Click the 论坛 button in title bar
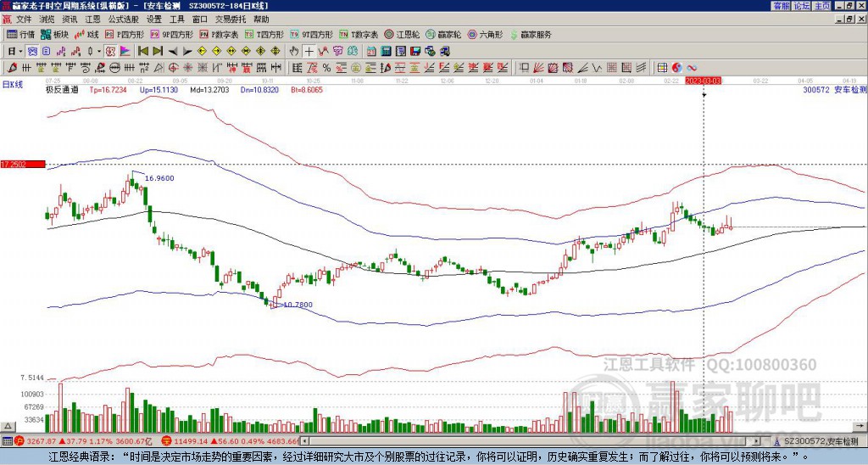 point(802,6)
